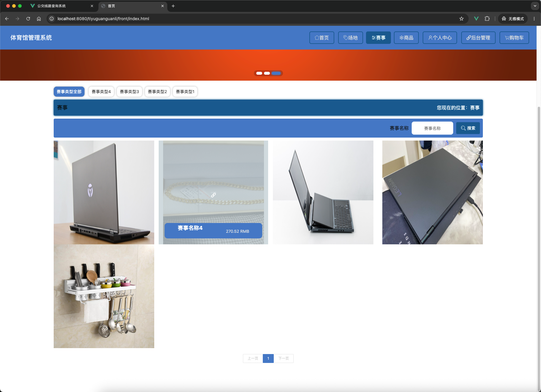Open the browser three-dot menu
This screenshot has width=541, height=392.
coord(534,19)
